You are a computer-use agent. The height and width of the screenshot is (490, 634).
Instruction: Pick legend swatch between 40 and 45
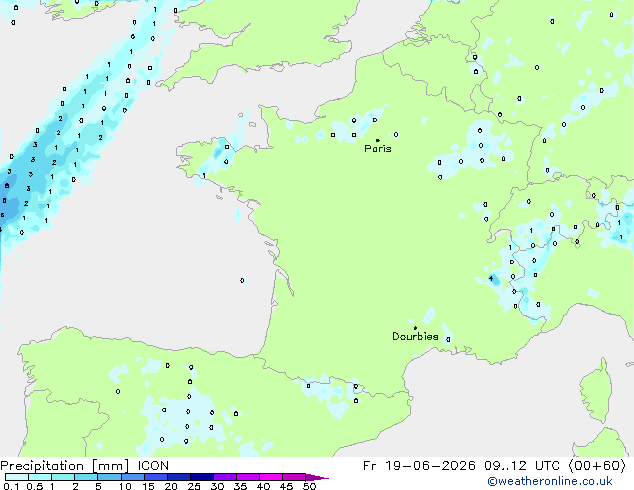271,477
